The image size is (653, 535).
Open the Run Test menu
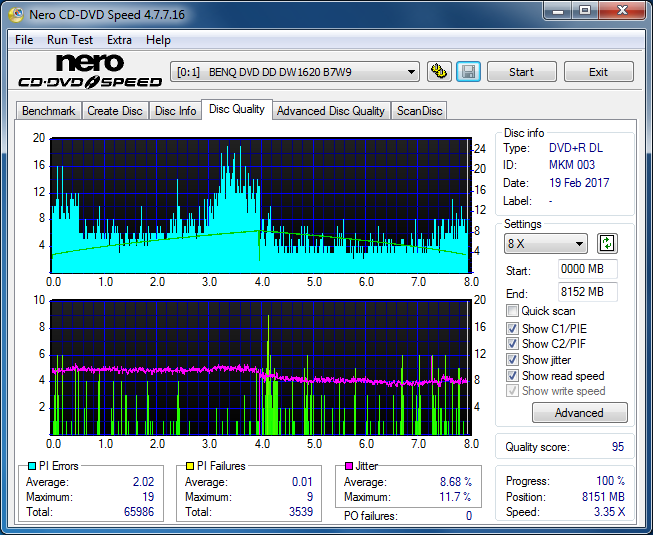coord(70,40)
